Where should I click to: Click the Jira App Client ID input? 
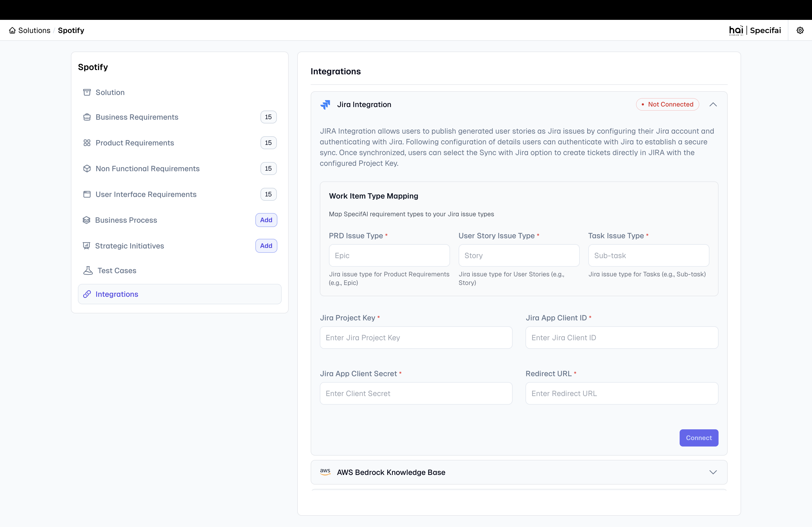pos(622,338)
